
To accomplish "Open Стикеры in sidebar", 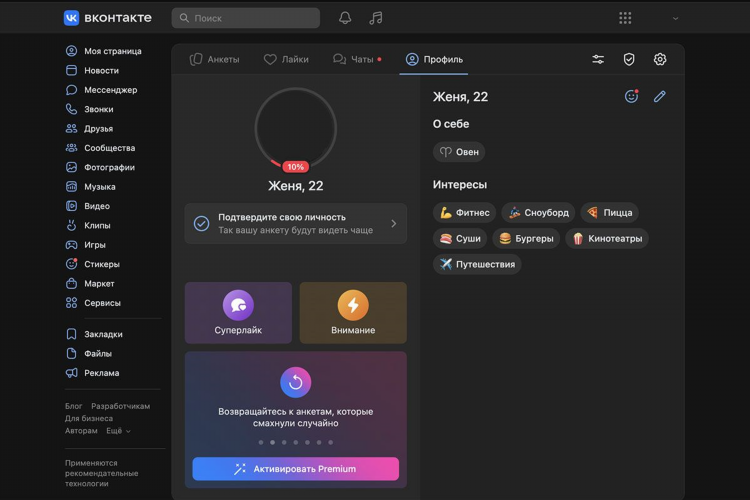I will point(93,264).
